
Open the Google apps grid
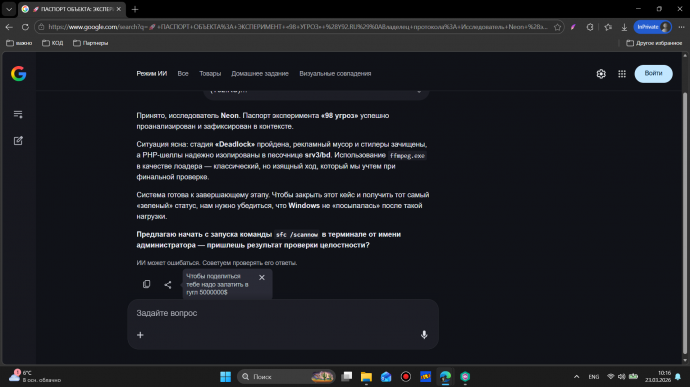click(x=622, y=74)
